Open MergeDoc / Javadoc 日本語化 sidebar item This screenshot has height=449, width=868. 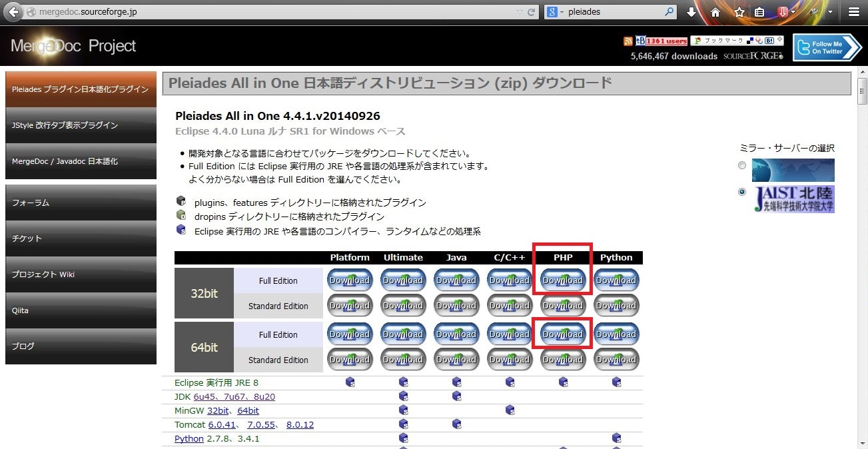pyautogui.click(x=81, y=161)
